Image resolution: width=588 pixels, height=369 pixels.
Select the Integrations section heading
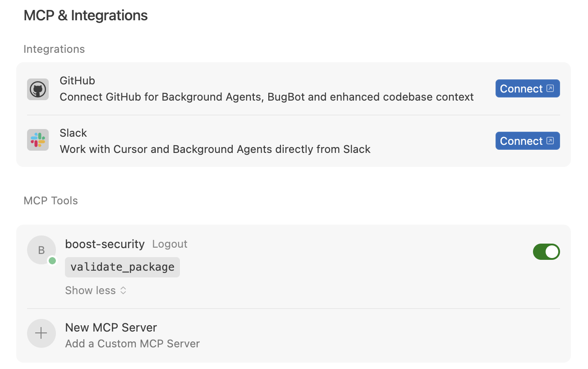point(54,49)
